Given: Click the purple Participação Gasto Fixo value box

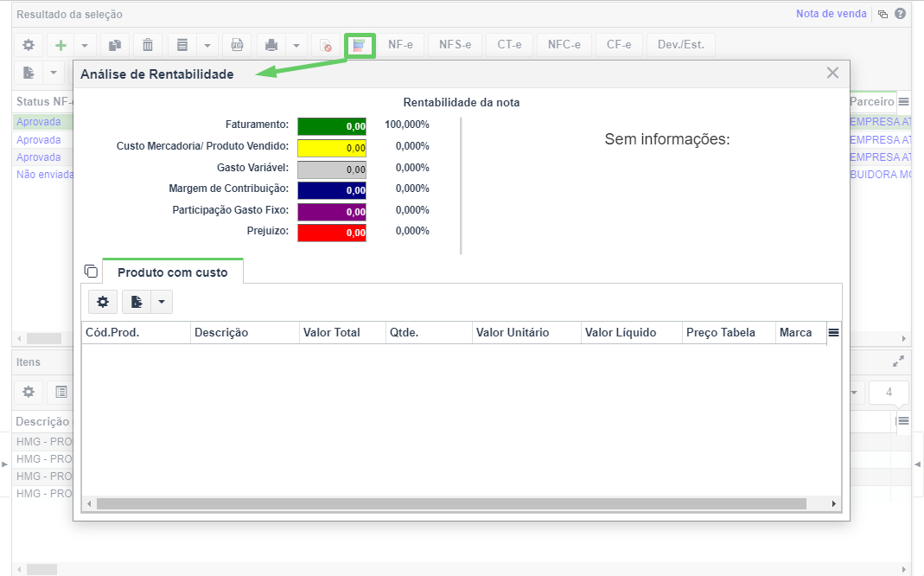Looking at the screenshot, I should (x=332, y=212).
